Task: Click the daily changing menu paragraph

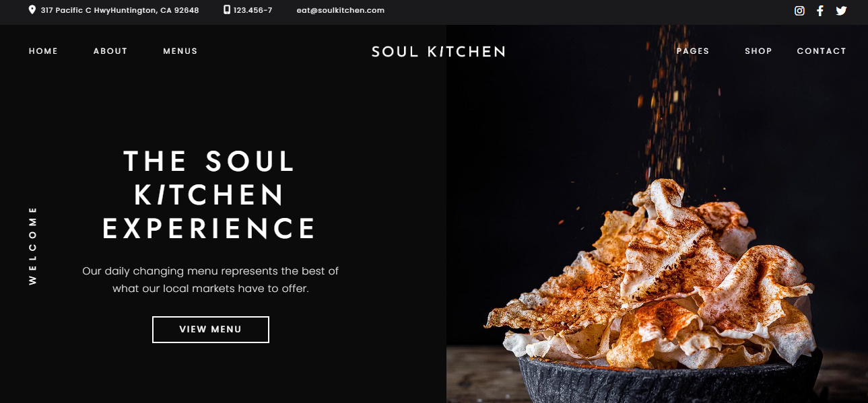Action: [x=210, y=280]
